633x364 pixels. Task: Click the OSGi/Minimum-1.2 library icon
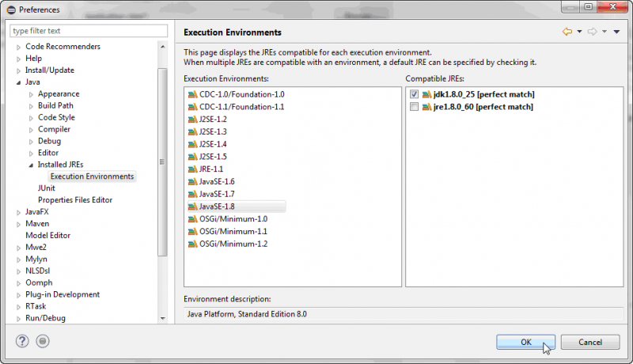pyautogui.click(x=192, y=245)
